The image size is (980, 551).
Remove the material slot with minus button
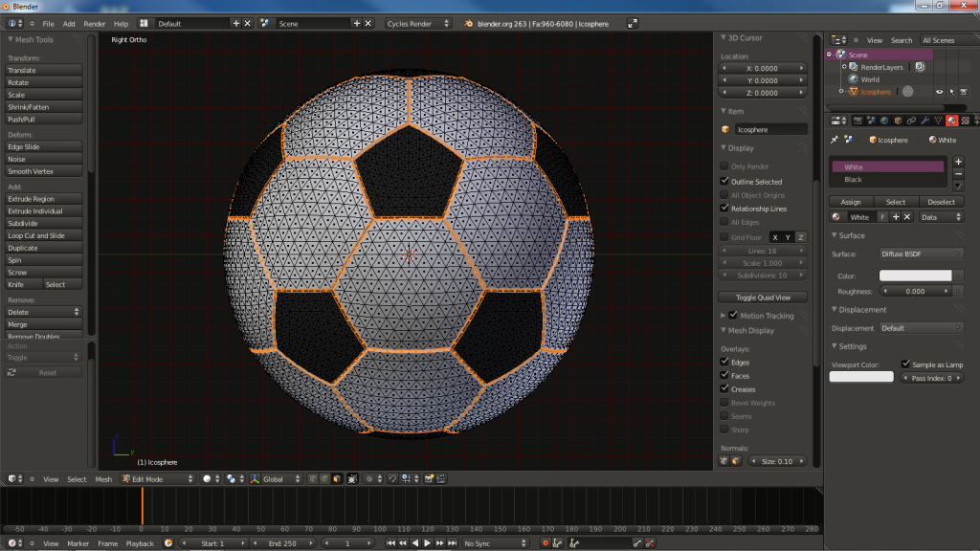pos(958,174)
